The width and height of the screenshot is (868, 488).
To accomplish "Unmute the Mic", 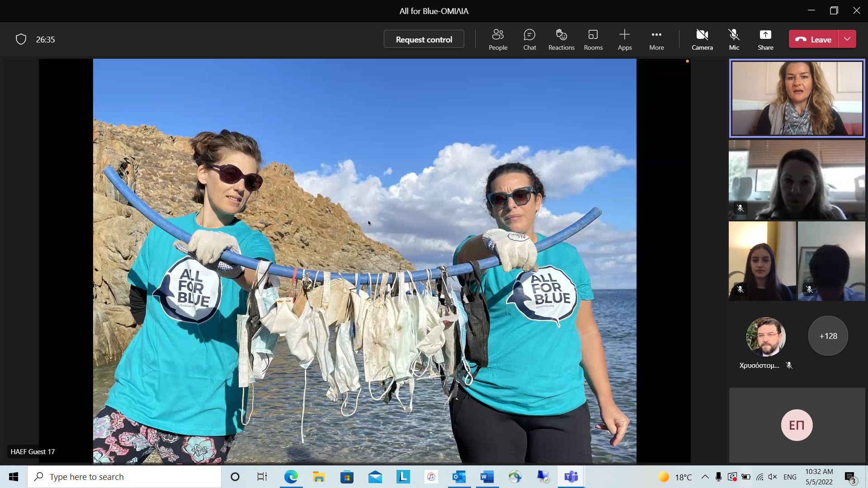I will tap(734, 39).
